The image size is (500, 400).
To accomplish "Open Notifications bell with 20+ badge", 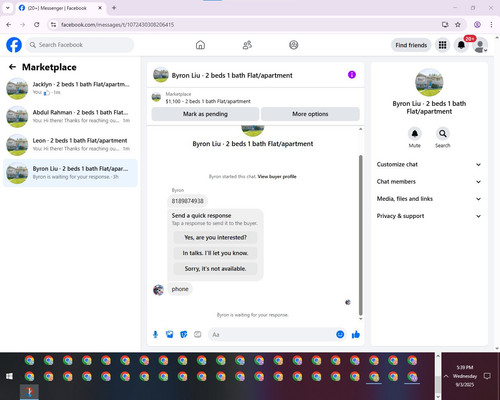I will 461,45.
